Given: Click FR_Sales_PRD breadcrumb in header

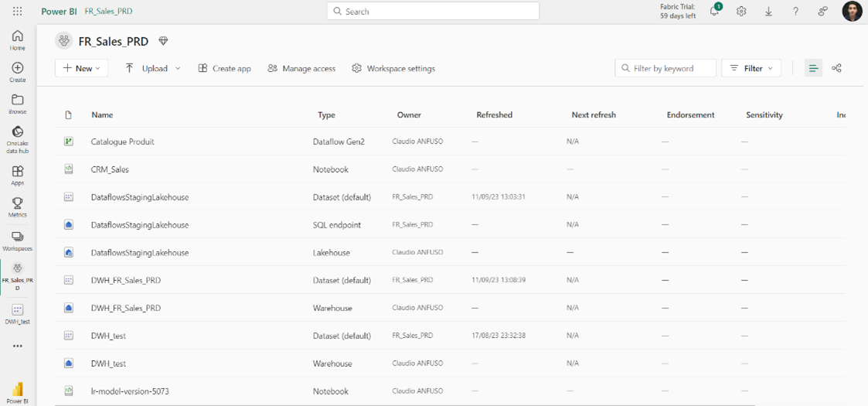Looking at the screenshot, I should pyautogui.click(x=108, y=11).
